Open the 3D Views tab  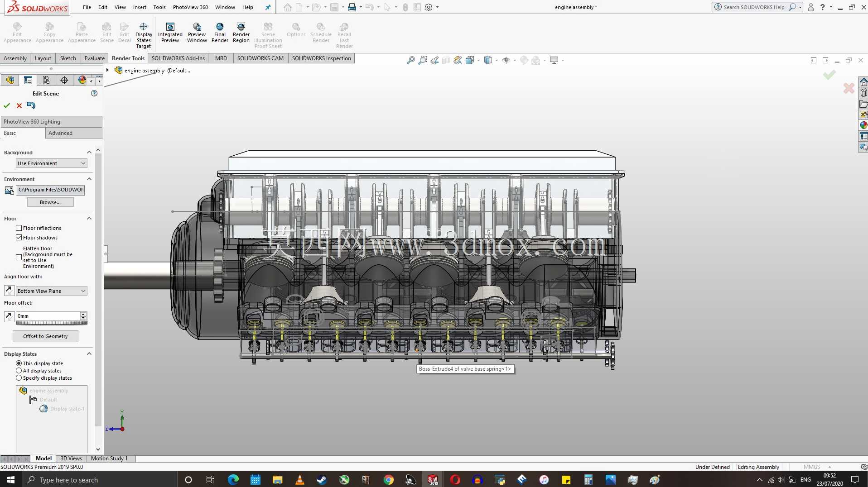click(71, 458)
